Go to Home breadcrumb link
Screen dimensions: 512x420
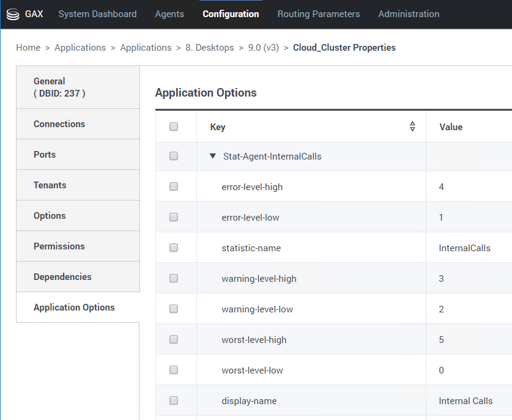(28, 48)
